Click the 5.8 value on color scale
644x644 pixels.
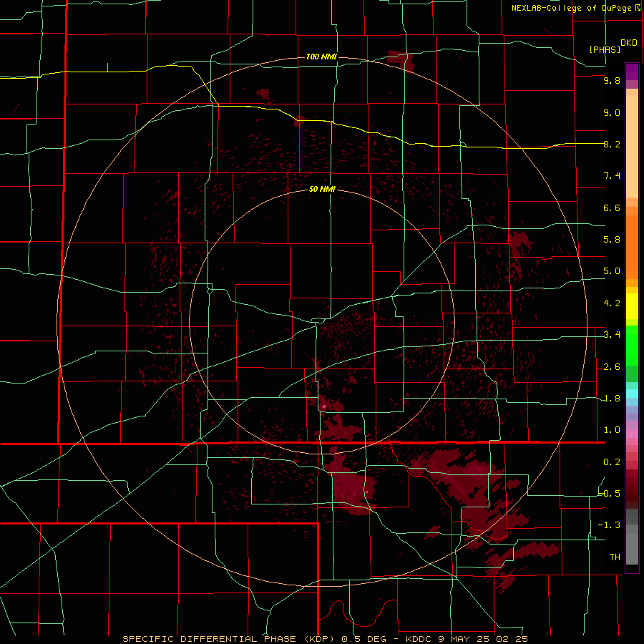[612, 240]
